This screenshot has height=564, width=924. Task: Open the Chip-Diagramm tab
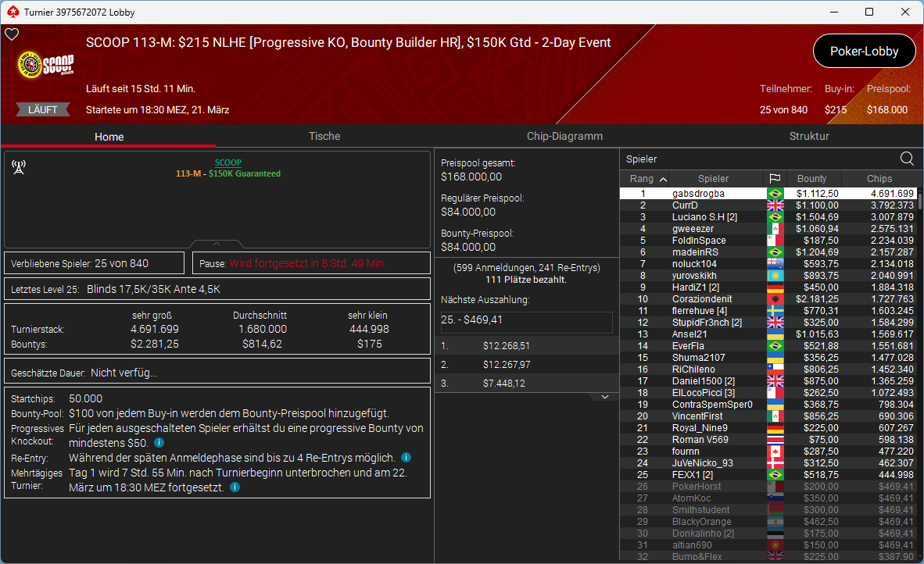[x=564, y=136]
